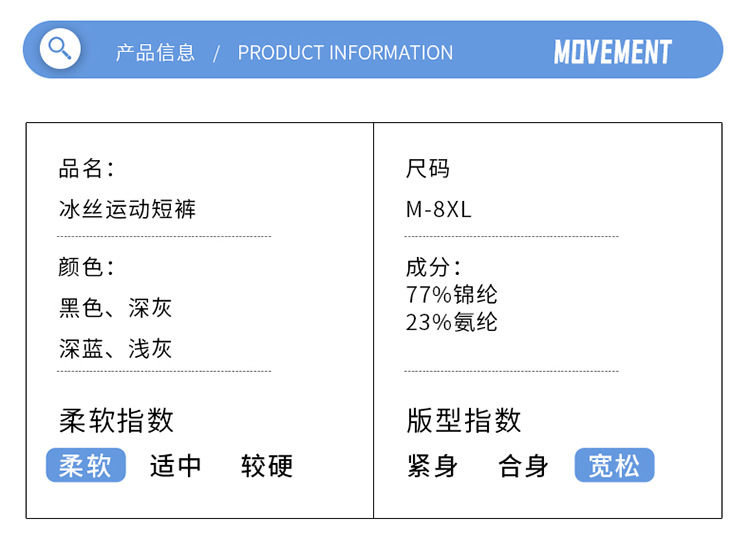Screen dimensions: 750x545
Task: Click the 深蓝、浅灰 color text
Action: coord(115,349)
